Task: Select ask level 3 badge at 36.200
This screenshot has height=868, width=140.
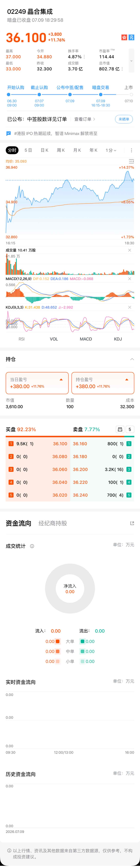Action: [129, 469]
